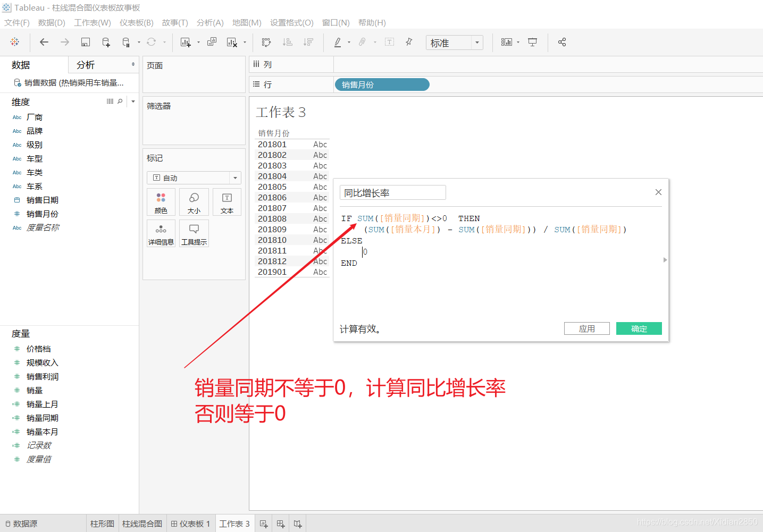Click the show/hide cards icon
This screenshot has width=763, height=532.
click(507, 42)
